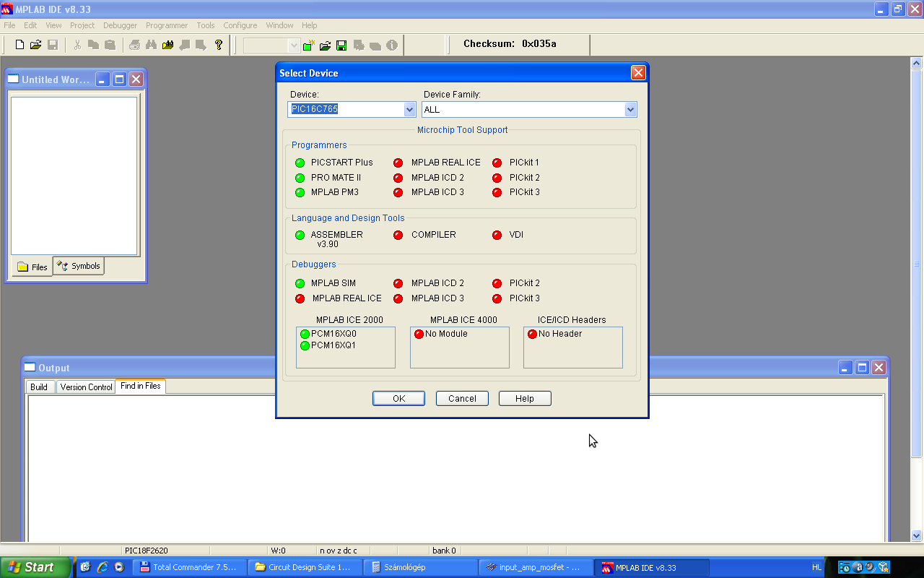924x578 pixels.
Task: Switch to the Symbols tab
Action: (x=79, y=266)
